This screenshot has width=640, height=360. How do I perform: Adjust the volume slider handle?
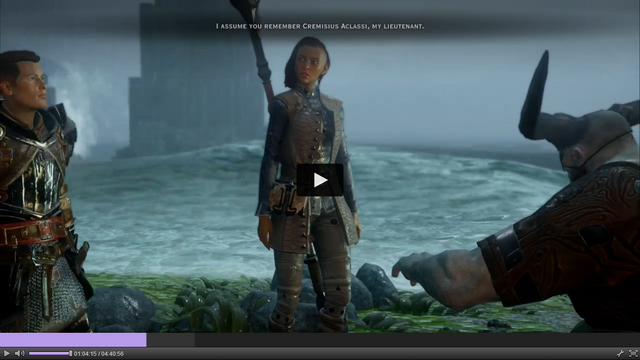(x=71, y=353)
